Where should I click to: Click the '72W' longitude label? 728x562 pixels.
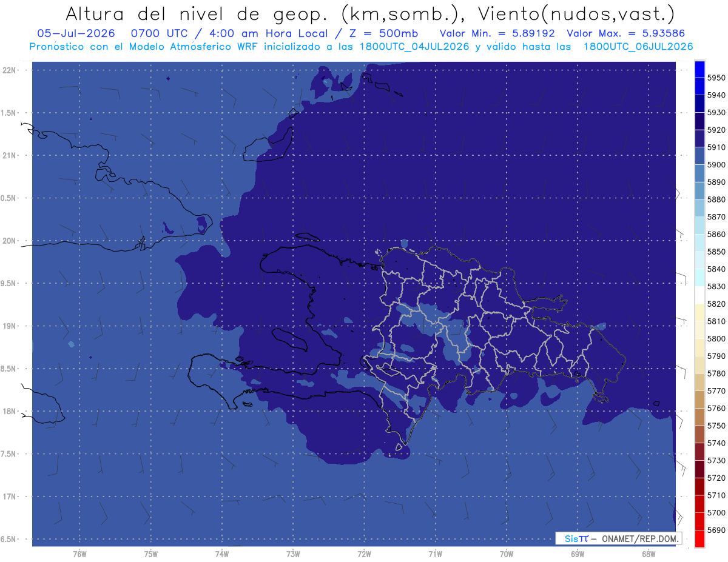coord(364,554)
